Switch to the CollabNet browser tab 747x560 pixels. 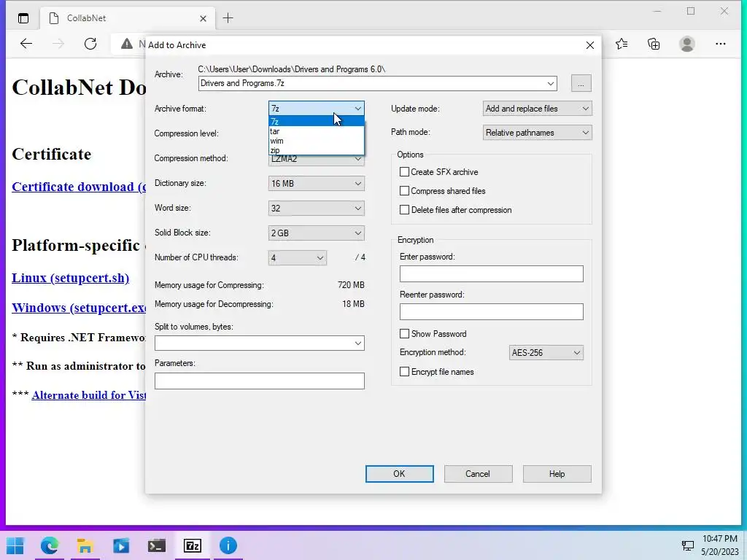pos(128,18)
